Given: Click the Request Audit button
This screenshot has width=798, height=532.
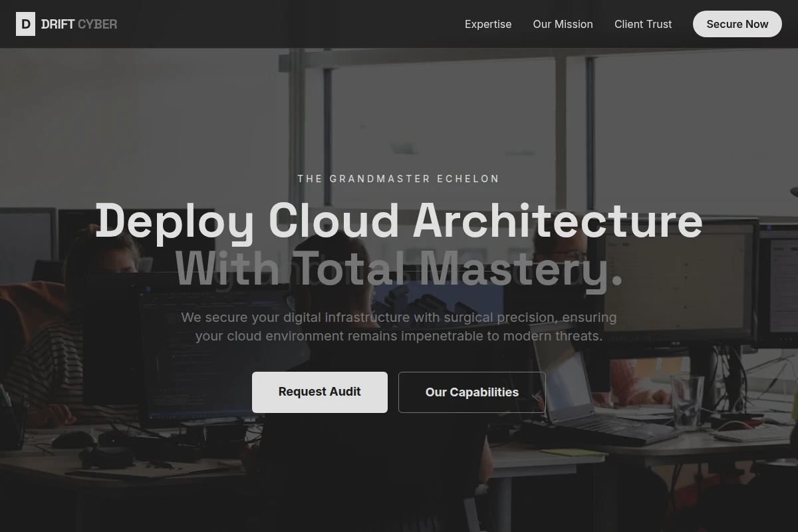Looking at the screenshot, I should [x=320, y=392].
